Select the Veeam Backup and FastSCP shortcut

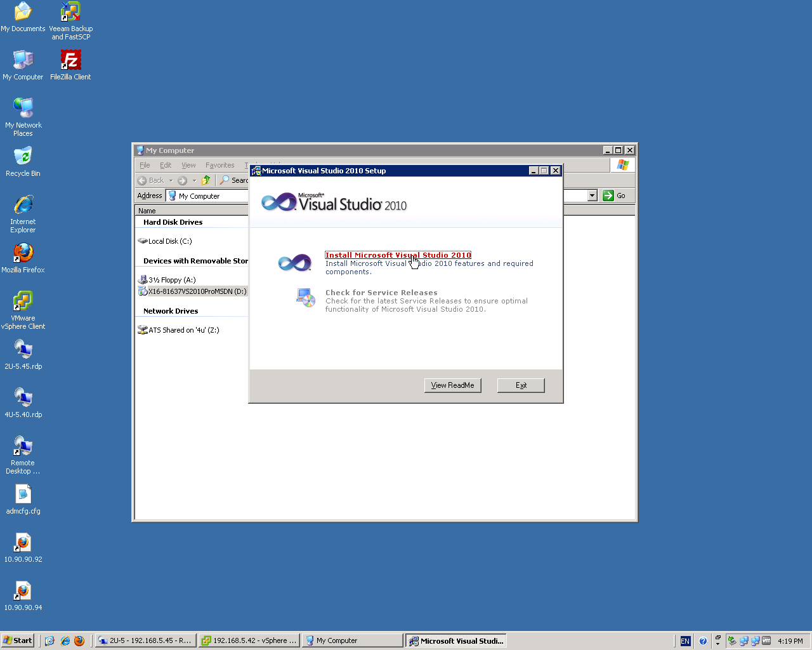(70, 21)
